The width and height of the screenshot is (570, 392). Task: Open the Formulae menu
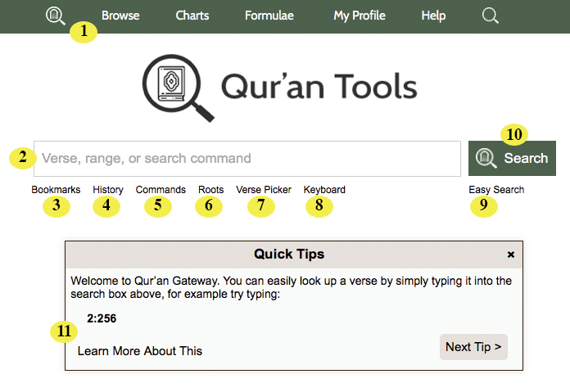pos(269,16)
